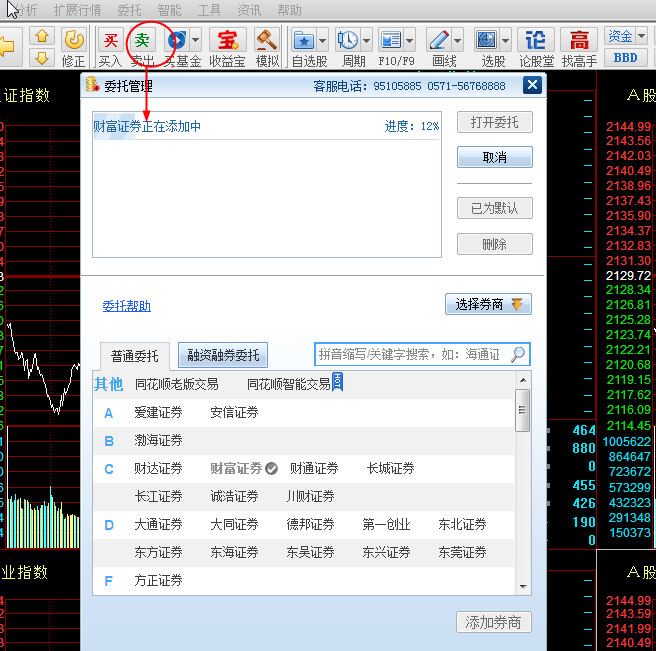Select 第一创业 broker
The width and height of the screenshot is (656, 651).
386,525
